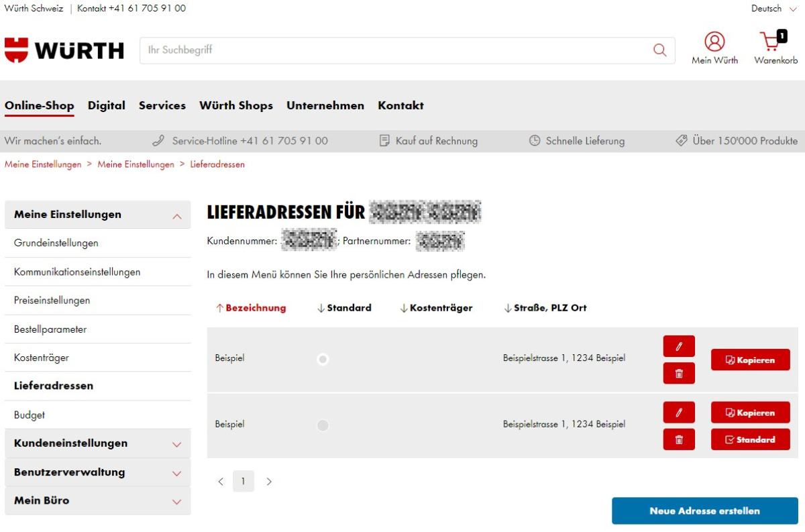Open the Würth Shops navigation menu
This screenshot has height=532, width=805.
click(x=236, y=105)
